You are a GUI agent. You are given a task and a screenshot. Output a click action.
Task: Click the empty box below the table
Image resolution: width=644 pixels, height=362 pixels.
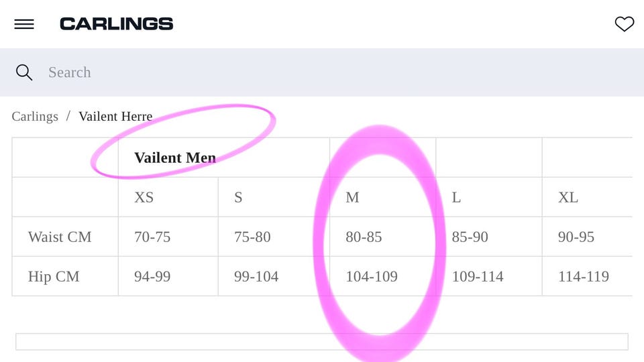pos(322,342)
